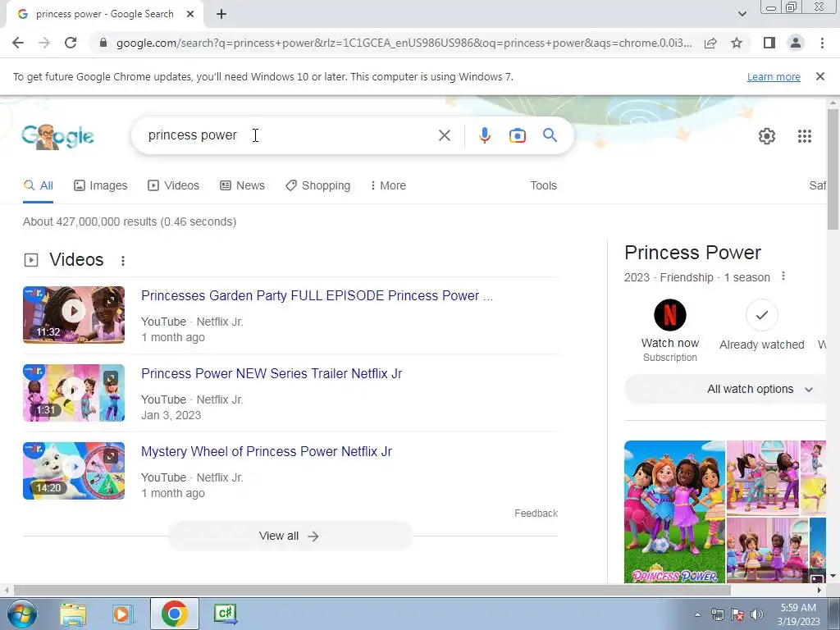Viewport: 840px width, 630px height.
Task: Open the Chrome profile avatar menu
Action: [796, 43]
